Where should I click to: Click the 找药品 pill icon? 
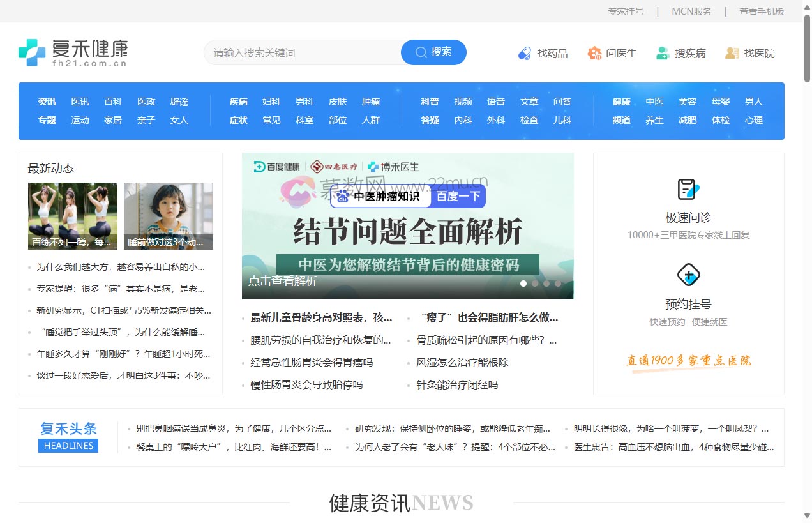point(525,52)
